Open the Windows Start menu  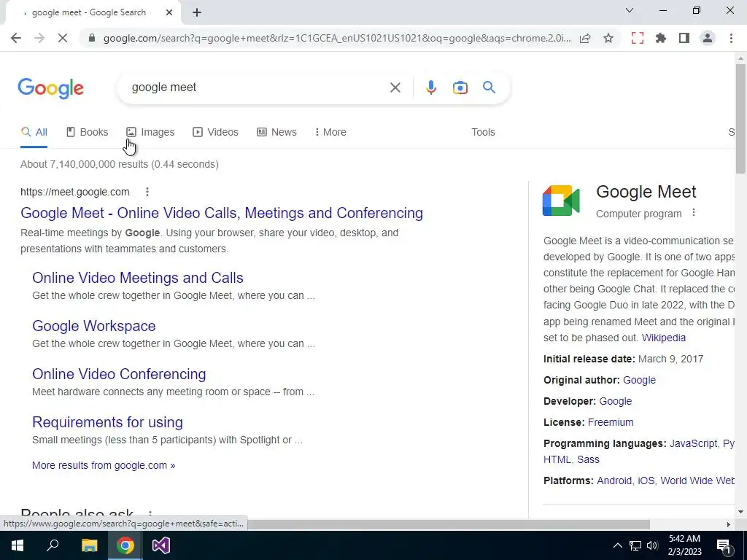[x=18, y=545]
